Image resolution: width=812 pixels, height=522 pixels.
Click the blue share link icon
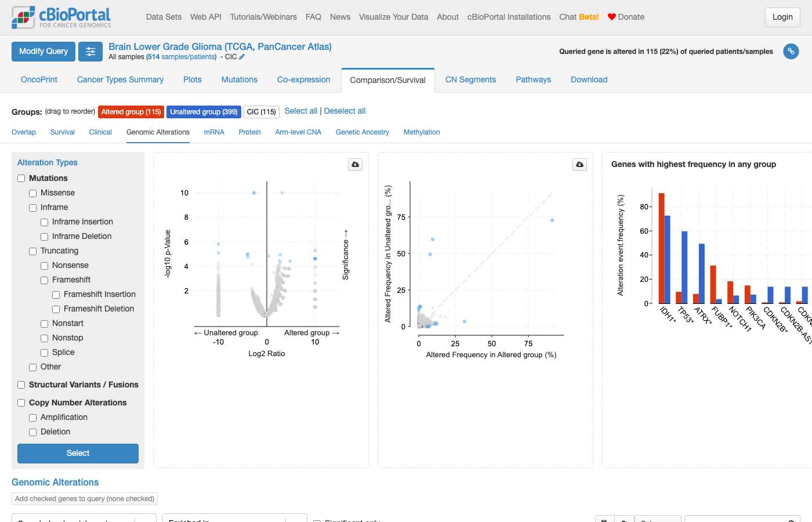click(x=791, y=52)
